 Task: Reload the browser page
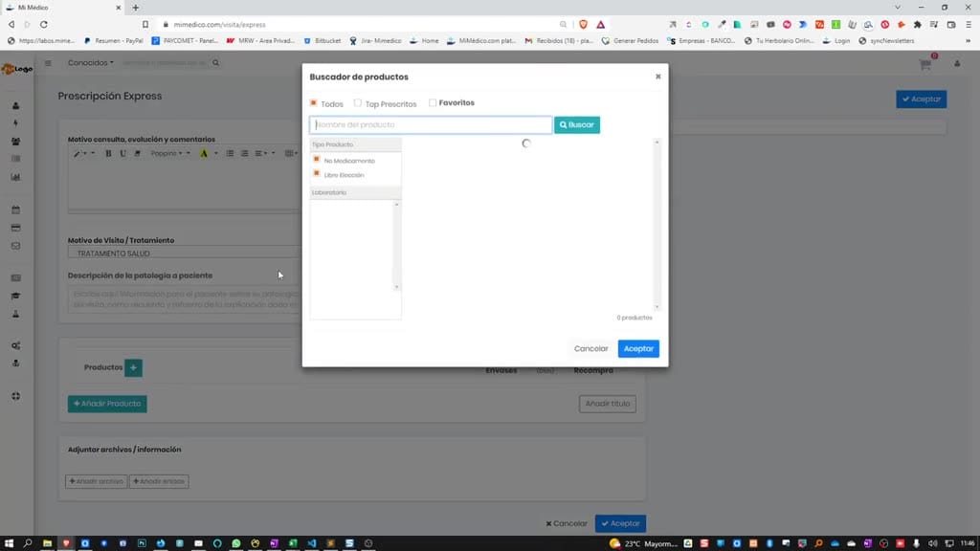click(x=44, y=24)
